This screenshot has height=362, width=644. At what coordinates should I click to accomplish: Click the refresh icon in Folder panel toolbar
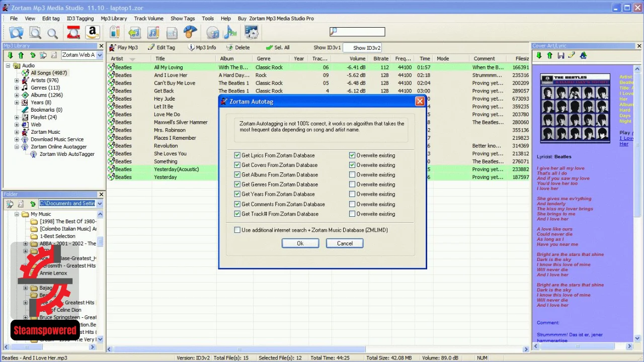tap(33, 204)
